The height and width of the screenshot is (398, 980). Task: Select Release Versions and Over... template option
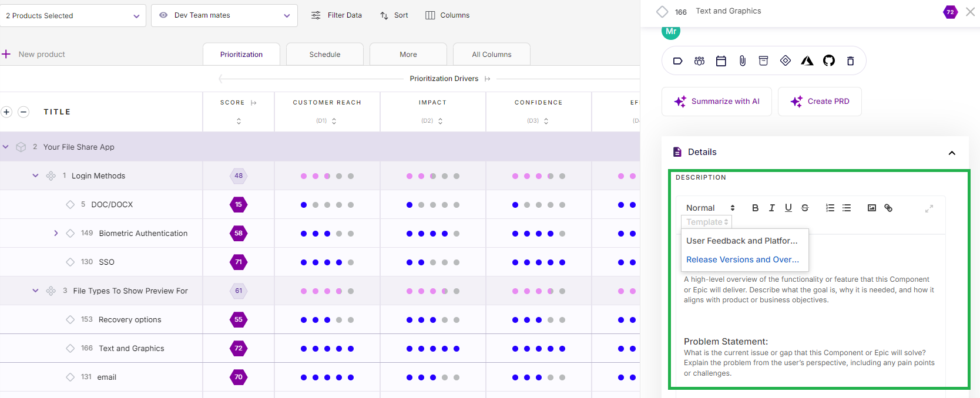tap(742, 259)
